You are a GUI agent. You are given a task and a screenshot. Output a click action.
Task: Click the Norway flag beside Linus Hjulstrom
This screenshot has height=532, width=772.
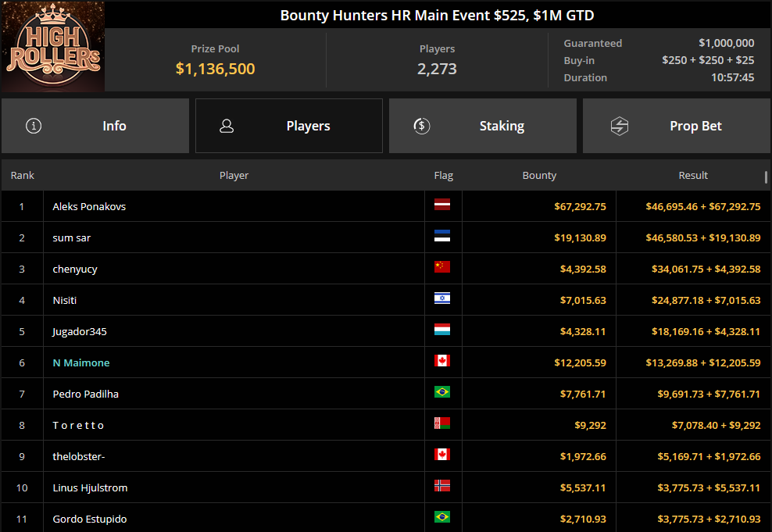[x=443, y=487]
